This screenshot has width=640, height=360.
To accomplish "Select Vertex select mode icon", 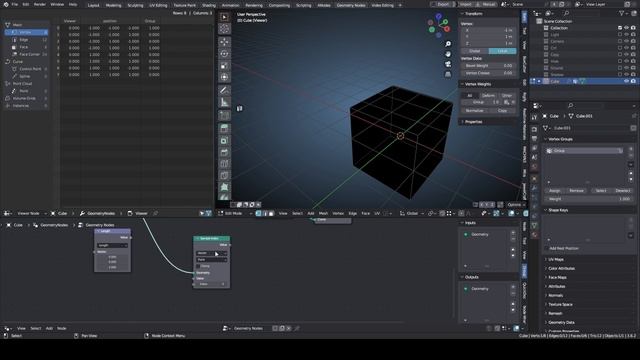I will (x=258, y=213).
